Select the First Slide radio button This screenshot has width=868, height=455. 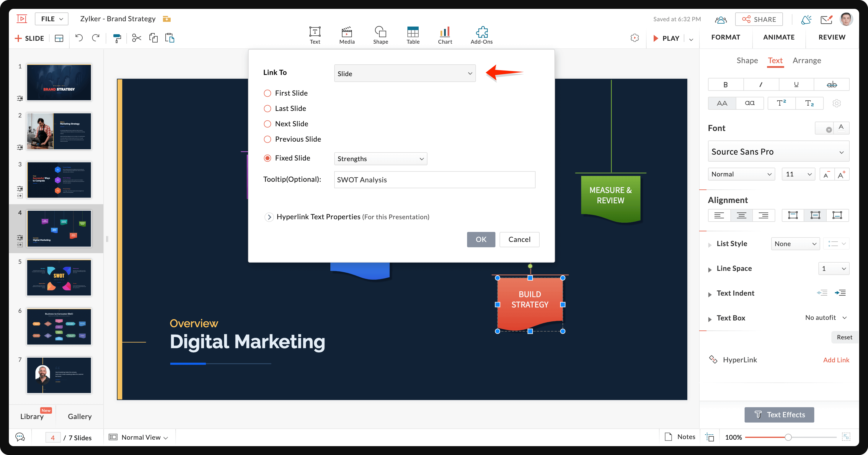click(x=267, y=93)
